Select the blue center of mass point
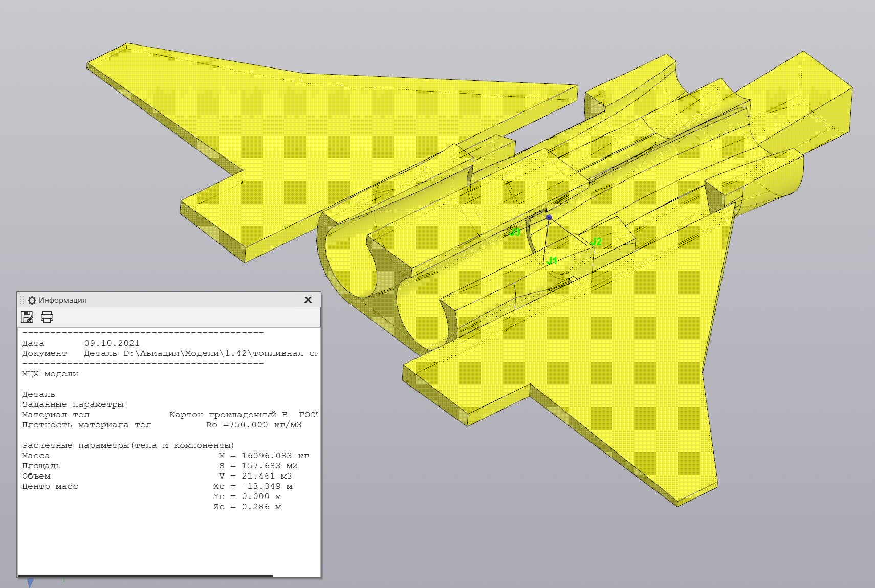 click(x=549, y=218)
